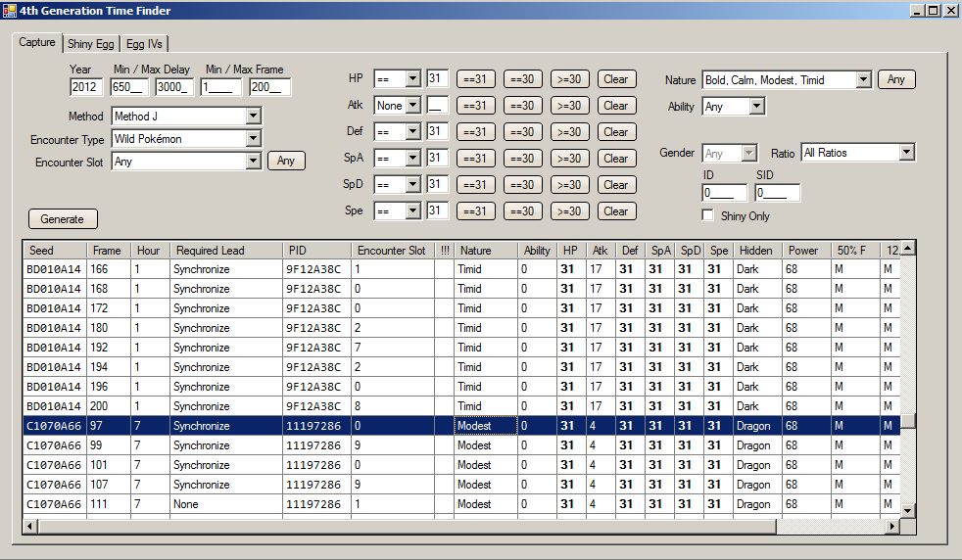The width and height of the screenshot is (962, 560).
Task: Click Any button beside Encounter Slot
Action: click(286, 161)
